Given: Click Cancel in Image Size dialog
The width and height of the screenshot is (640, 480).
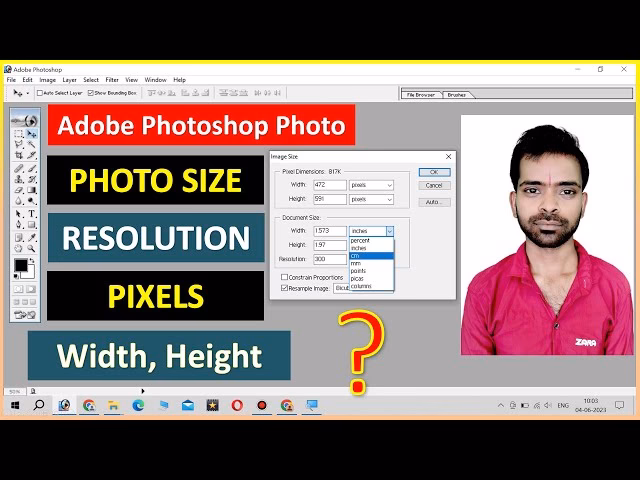Looking at the screenshot, I should click(x=435, y=186).
